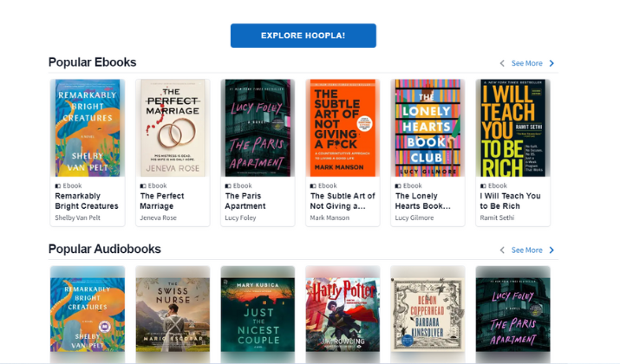Select The Lonely Hearts Book title link
The image size is (620, 364).
[x=422, y=201]
